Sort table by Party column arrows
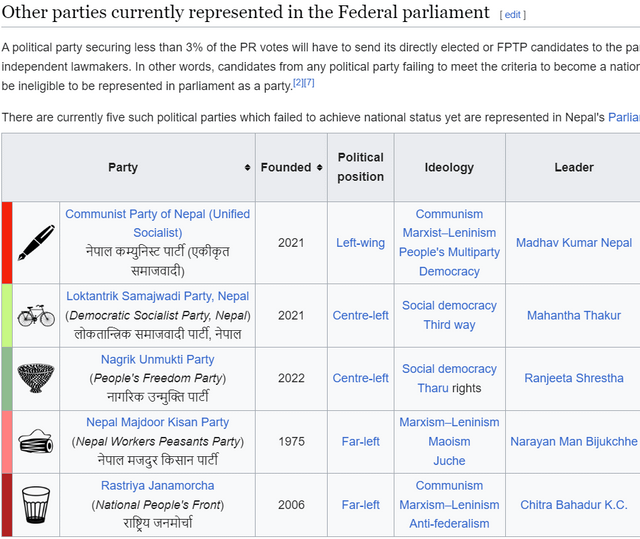The height and width of the screenshot is (539, 640). (x=247, y=167)
